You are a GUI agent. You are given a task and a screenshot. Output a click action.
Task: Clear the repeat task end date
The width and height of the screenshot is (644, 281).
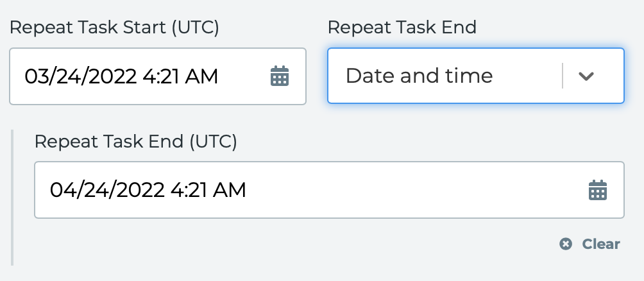tap(589, 244)
